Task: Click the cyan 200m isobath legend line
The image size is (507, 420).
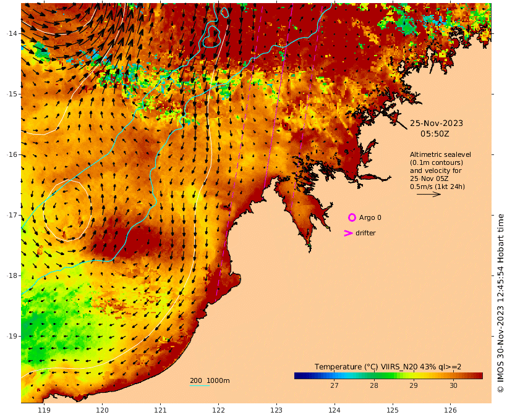Action: click(x=200, y=385)
